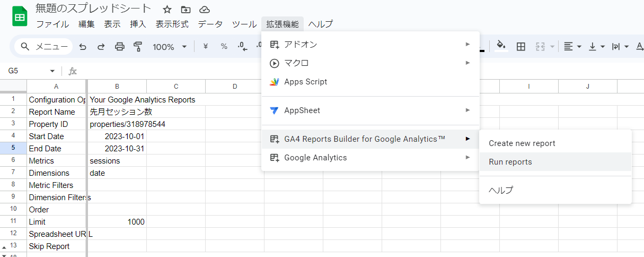The height and width of the screenshot is (257, 644).
Task: Open the 表示形式 menu
Action: tap(172, 24)
